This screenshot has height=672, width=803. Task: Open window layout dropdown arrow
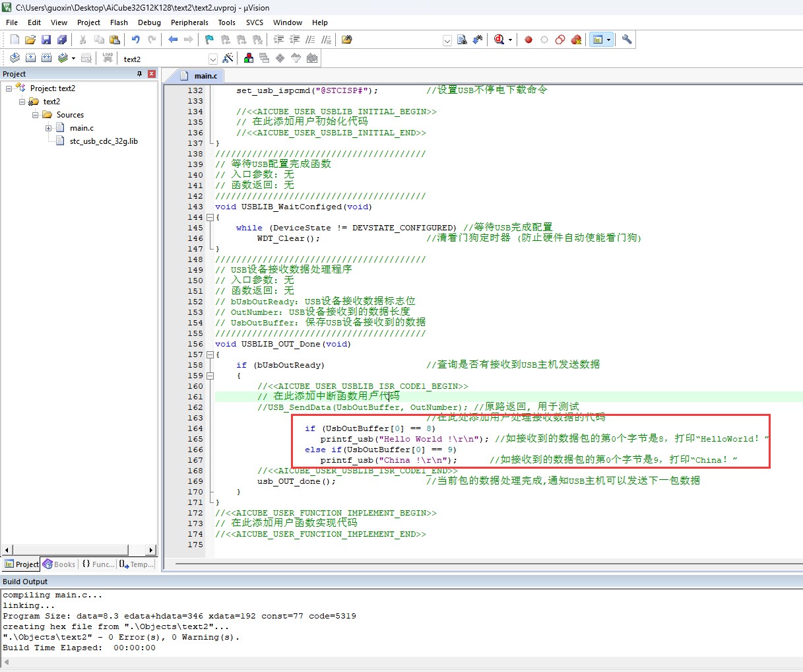click(x=608, y=40)
